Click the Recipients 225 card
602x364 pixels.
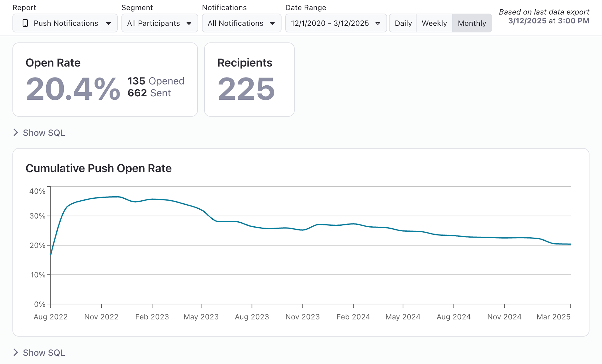(x=249, y=79)
